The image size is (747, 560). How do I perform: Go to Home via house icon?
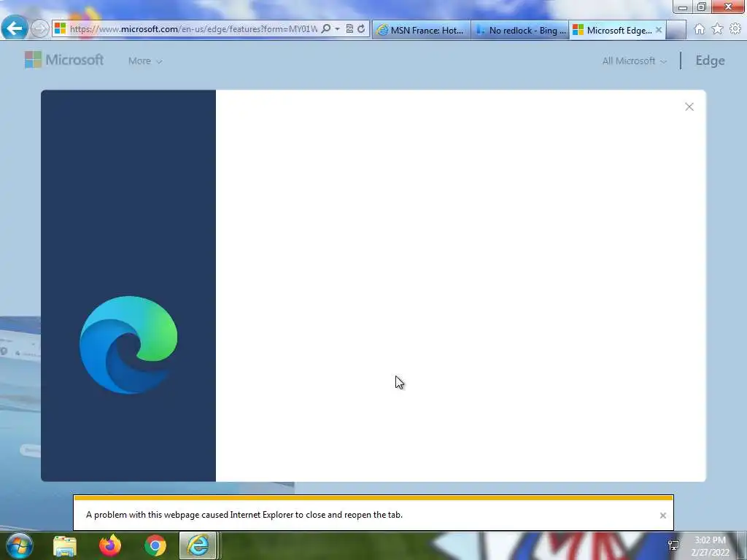(x=700, y=29)
